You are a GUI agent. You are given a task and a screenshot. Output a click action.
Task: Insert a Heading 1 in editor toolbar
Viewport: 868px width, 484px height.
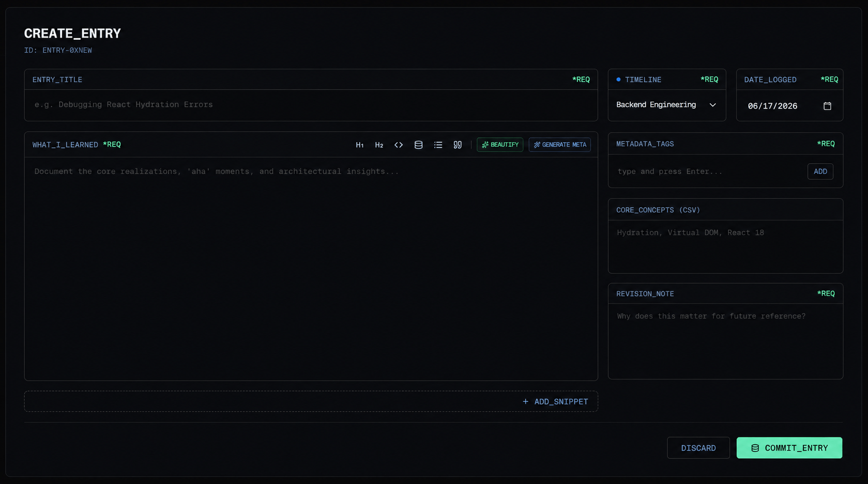pyautogui.click(x=359, y=145)
